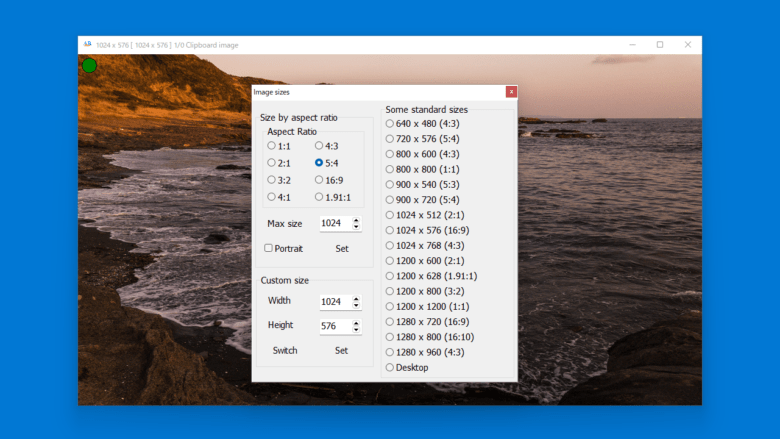Image resolution: width=780 pixels, height=439 pixels.
Task: Pick the 1.91:1 aspect ratio option
Action: pyautogui.click(x=333, y=197)
